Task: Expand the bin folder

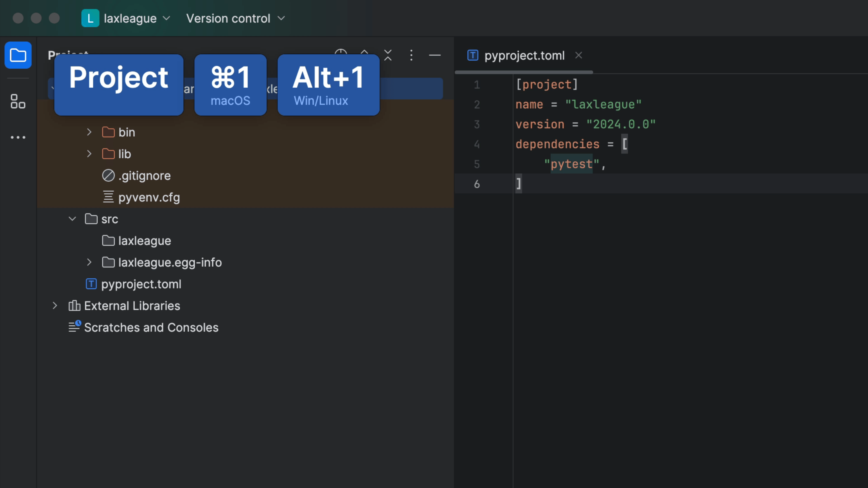Action: point(89,132)
